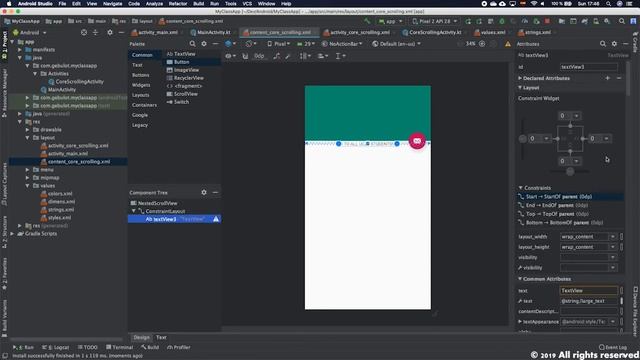640x360 pixels.
Task: Click warning icon on textView3 row
Action: click(x=216, y=219)
